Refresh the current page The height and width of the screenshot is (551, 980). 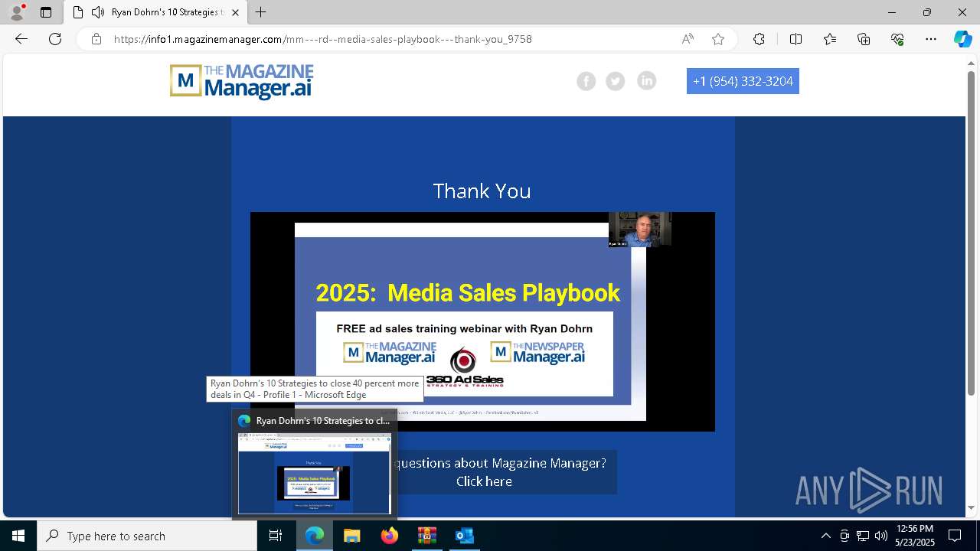[55, 39]
